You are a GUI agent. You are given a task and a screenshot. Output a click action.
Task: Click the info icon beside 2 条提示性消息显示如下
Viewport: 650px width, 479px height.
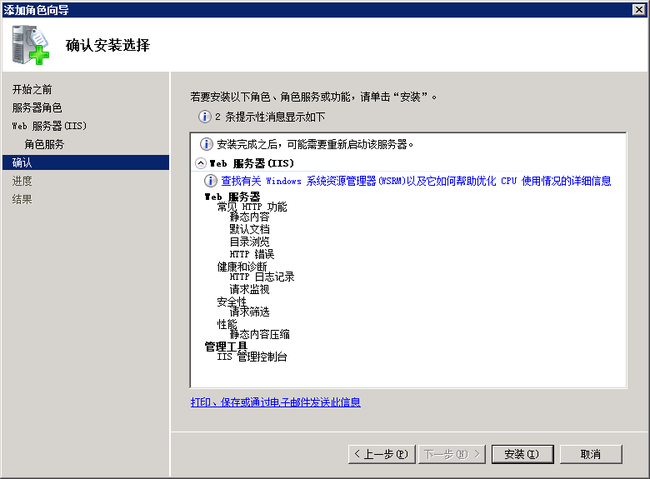(x=204, y=117)
